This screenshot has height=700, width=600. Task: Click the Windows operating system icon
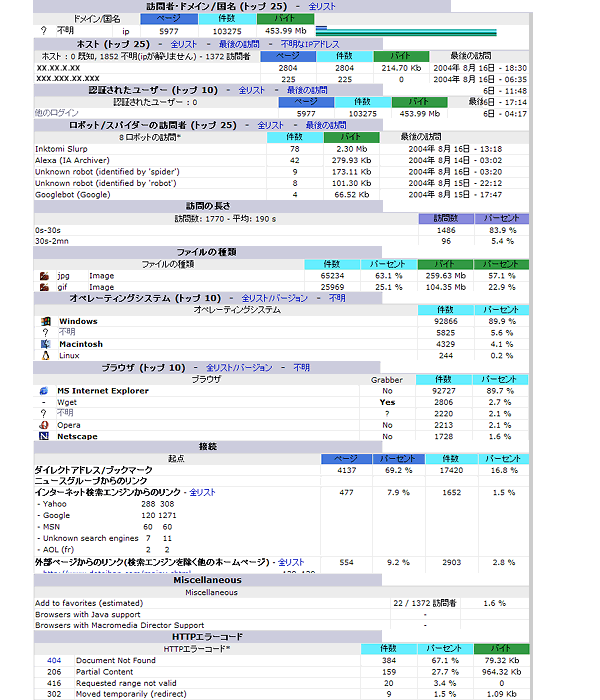46,321
